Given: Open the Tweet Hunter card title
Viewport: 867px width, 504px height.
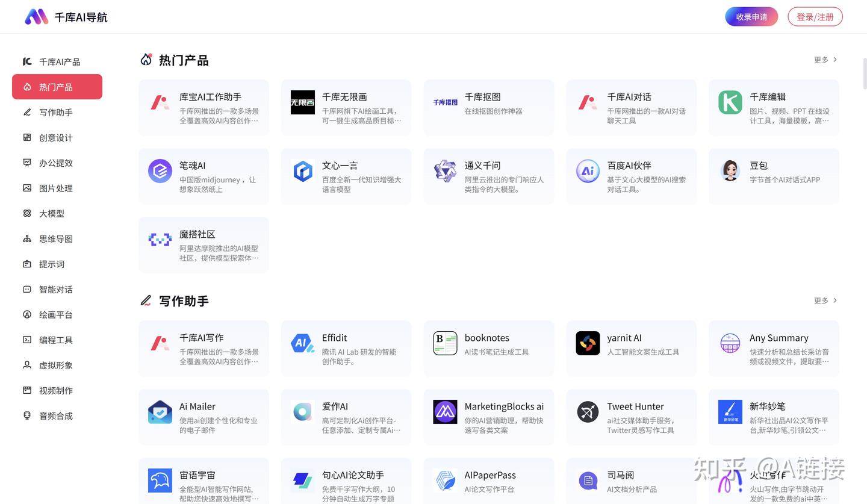Looking at the screenshot, I should coord(635,406).
